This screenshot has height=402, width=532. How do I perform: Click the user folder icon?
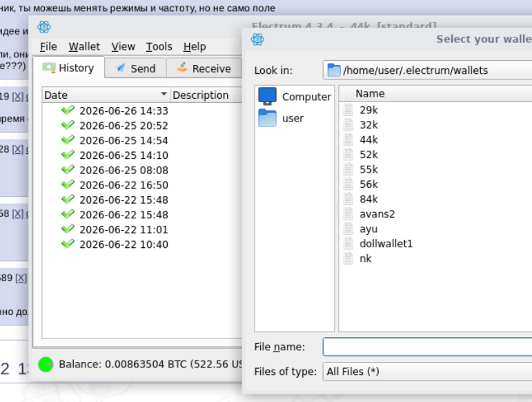pos(267,118)
